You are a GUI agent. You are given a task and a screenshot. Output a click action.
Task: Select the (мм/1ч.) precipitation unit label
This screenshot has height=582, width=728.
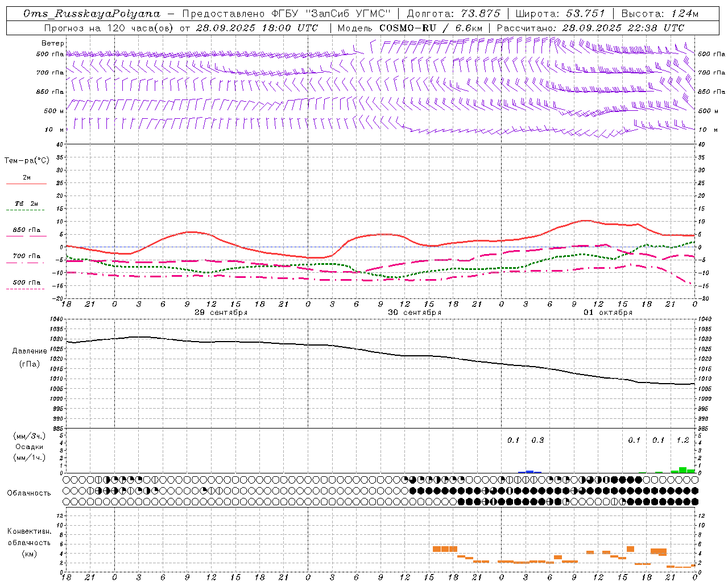pyautogui.click(x=30, y=458)
